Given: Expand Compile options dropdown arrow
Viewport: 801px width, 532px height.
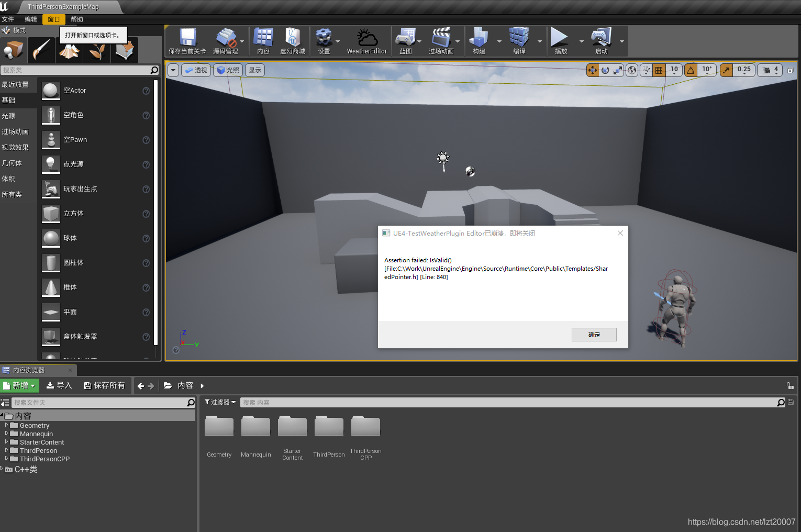Looking at the screenshot, I should click(x=540, y=41).
